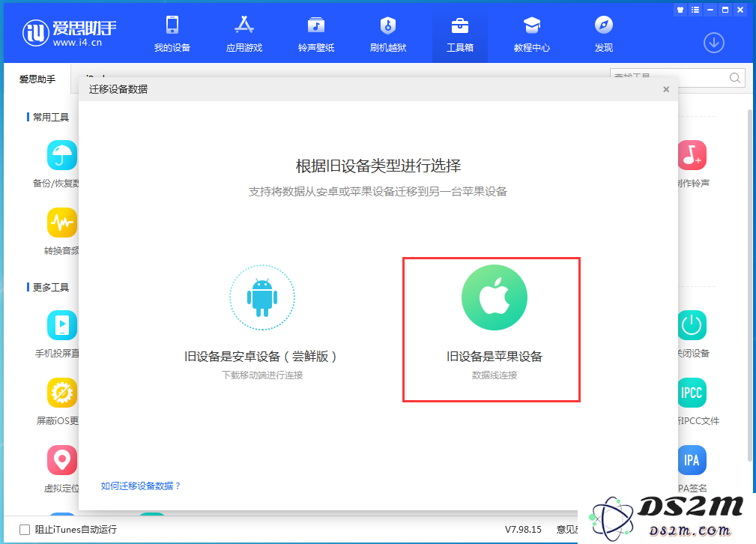Click 常用工具 section heading
Screen dimensions: 756x544
(x=51, y=117)
